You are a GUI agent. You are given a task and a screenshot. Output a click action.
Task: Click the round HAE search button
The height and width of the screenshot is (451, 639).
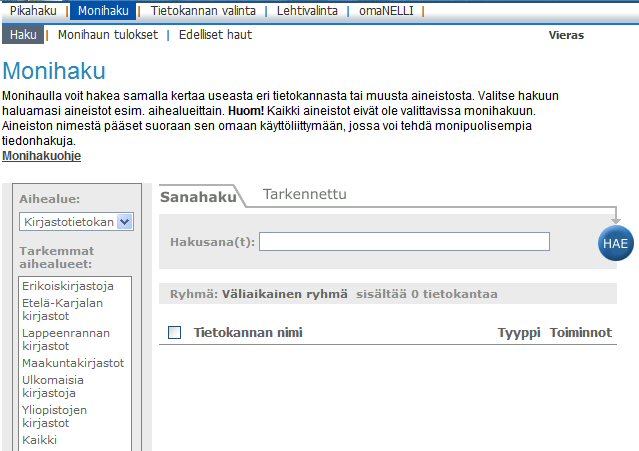point(616,244)
